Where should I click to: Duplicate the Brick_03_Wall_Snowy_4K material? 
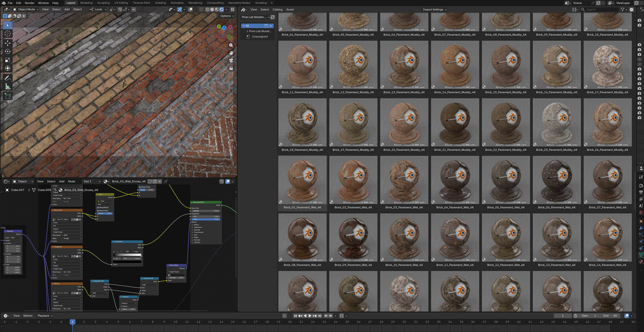(x=155, y=181)
